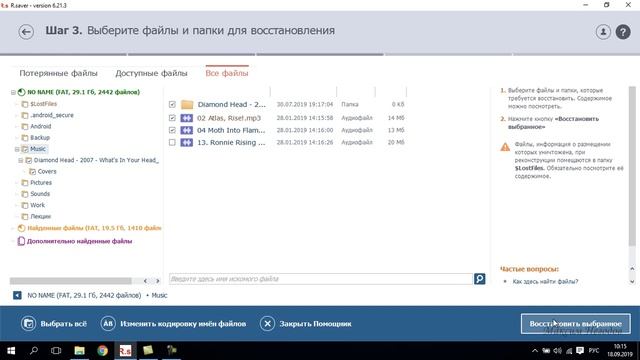640x360 pixels.
Task: Collapse the Diamond Head - 2007 tree node
Action: pos(21,160)
